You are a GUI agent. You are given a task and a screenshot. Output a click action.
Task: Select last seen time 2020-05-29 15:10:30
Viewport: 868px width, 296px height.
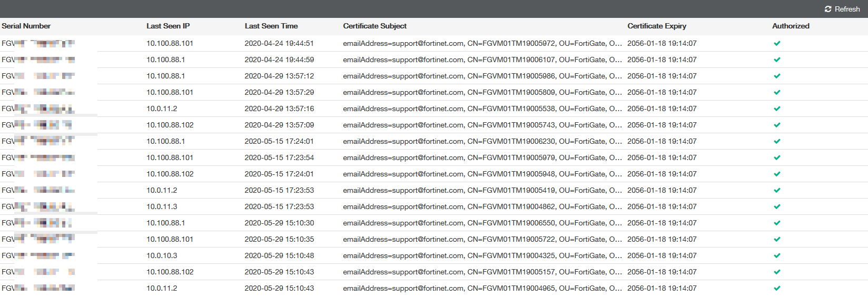click(x=279, y=223)
